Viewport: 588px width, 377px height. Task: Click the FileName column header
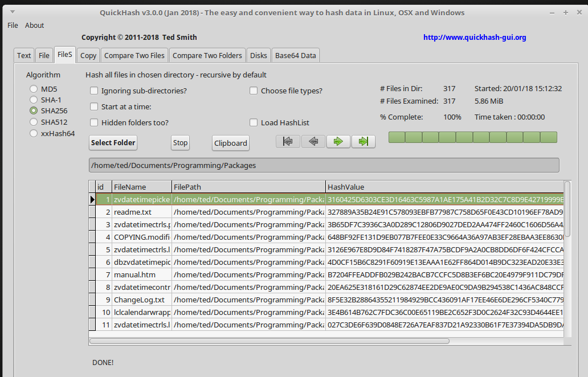(141, 187)
